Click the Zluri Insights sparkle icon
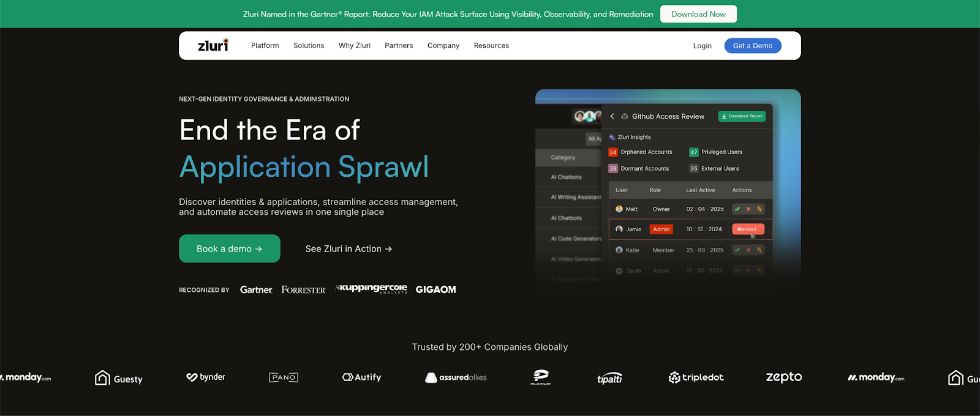 (612, 137)
